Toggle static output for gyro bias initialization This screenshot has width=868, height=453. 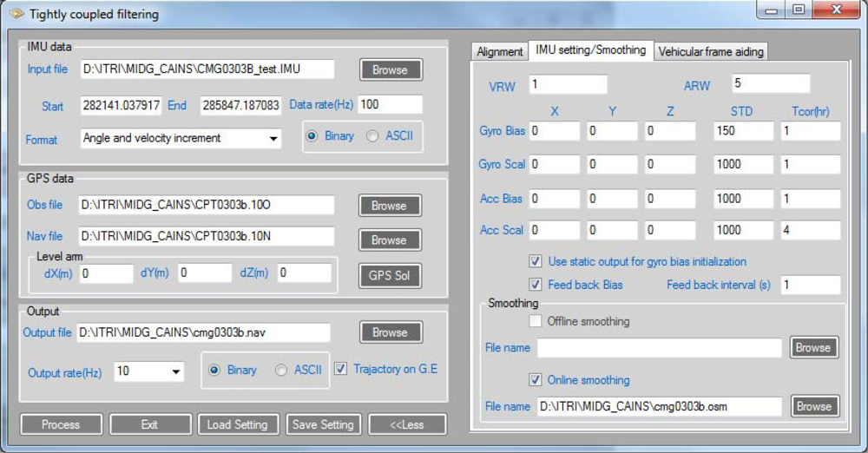[x=536, y=261]
